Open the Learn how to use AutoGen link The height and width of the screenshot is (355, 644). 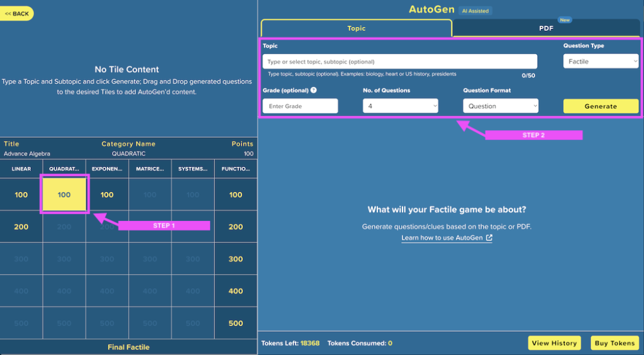pos(442,238)
